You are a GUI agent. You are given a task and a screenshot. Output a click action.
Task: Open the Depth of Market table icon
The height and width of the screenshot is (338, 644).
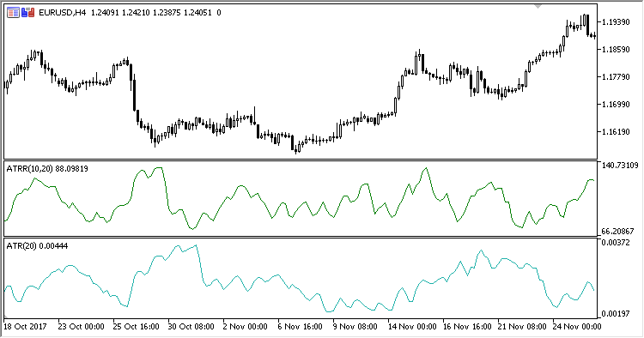coord(13,13)
